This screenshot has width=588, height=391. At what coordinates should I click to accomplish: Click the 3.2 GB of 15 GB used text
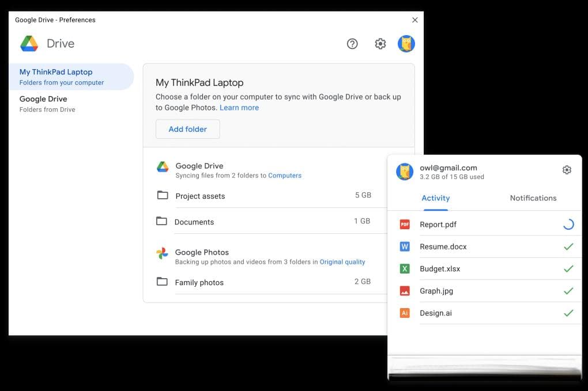click(x=452, y=177)
